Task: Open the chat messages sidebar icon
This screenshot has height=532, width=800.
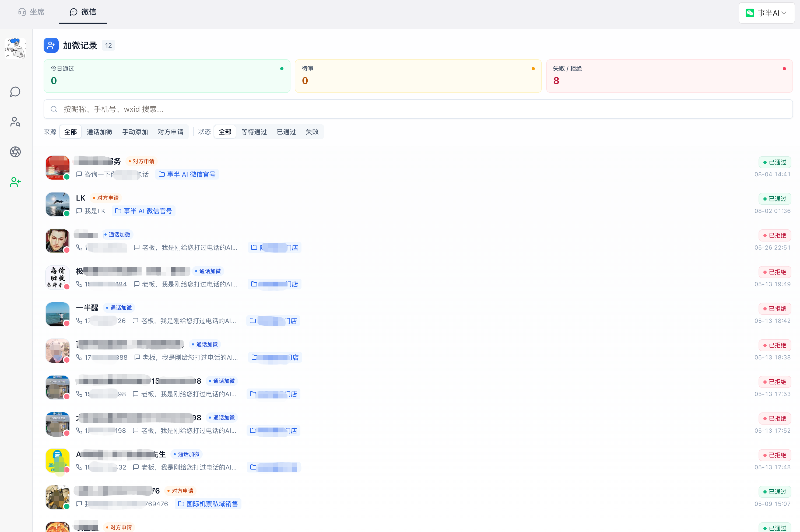Action: coord(15,92)
